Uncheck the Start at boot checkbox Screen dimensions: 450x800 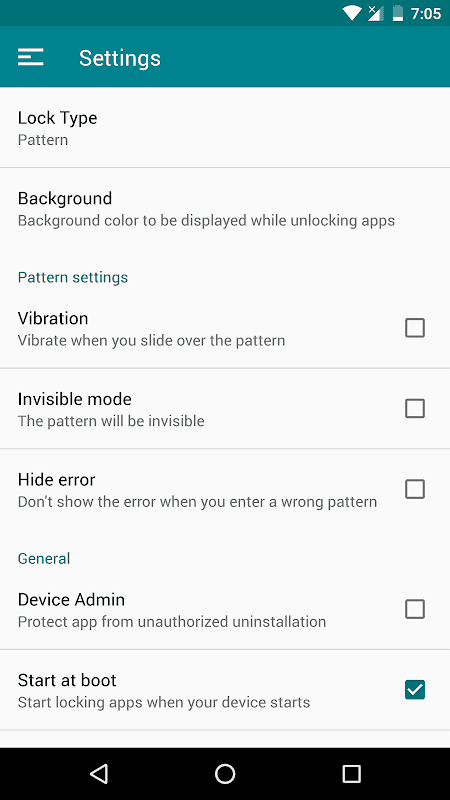(x=415, y=690)
